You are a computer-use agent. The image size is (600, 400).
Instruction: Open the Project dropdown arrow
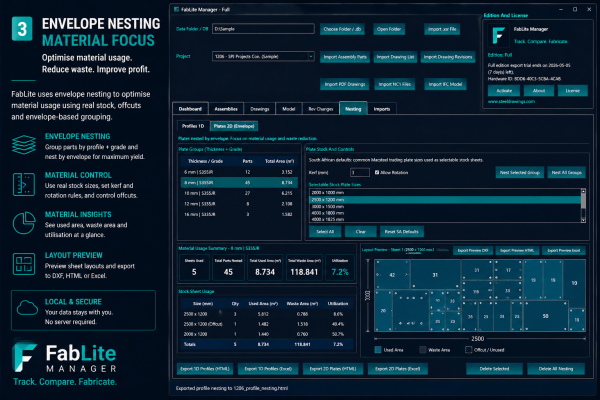pos(311,57)
